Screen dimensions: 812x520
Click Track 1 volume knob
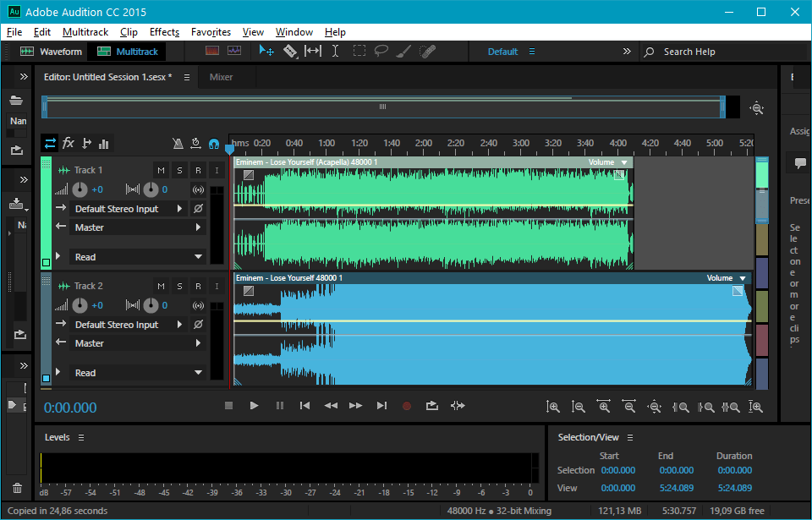[x=80, y=189]
